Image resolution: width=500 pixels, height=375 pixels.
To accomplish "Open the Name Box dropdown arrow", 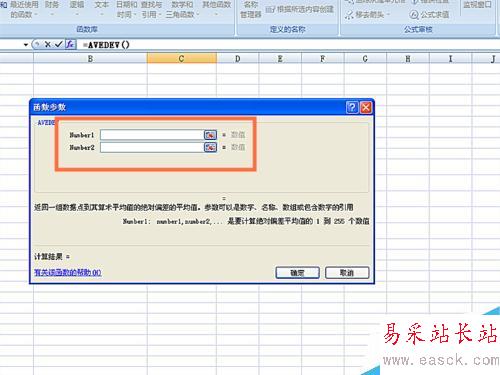I will pyautogui.click(x=26, y=45).
